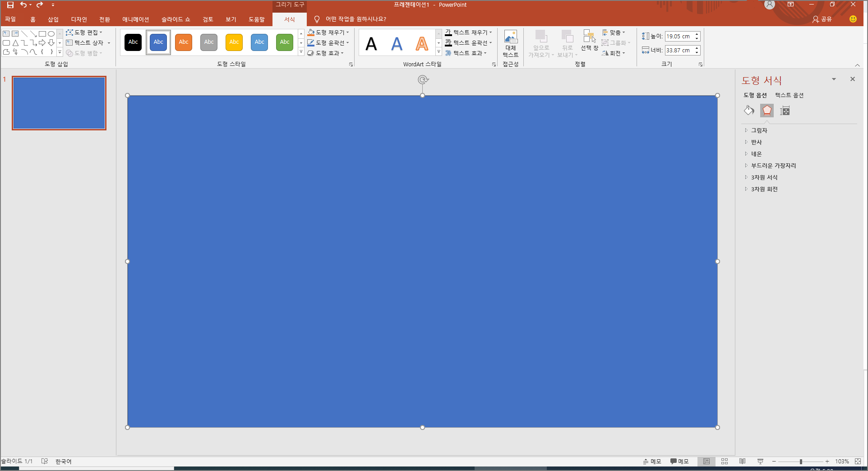Screen dimensions: 868x471
Task: Increase height with the up stepper arrow
Action: click(697, 34)
